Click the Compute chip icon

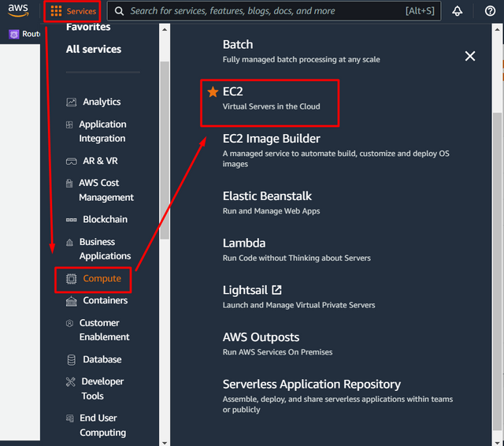click(x=72, y=279)
